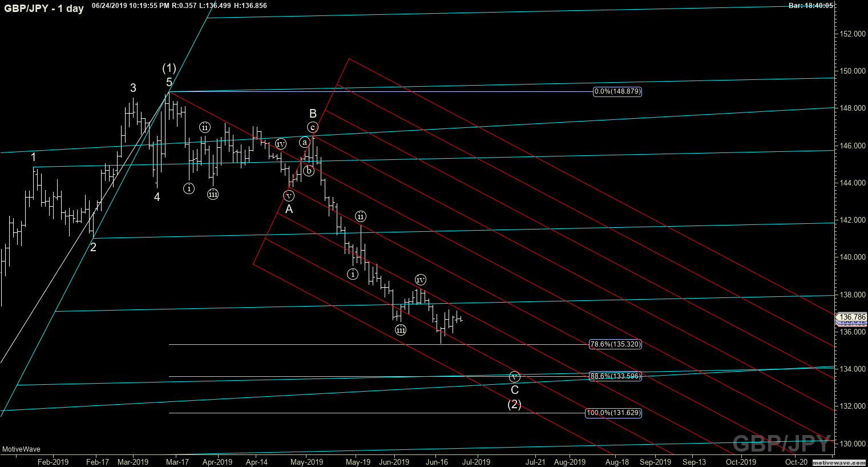This screenshot has height=467, width=868.
Task: Click the impulse wave 3 label
Action: 133,88
